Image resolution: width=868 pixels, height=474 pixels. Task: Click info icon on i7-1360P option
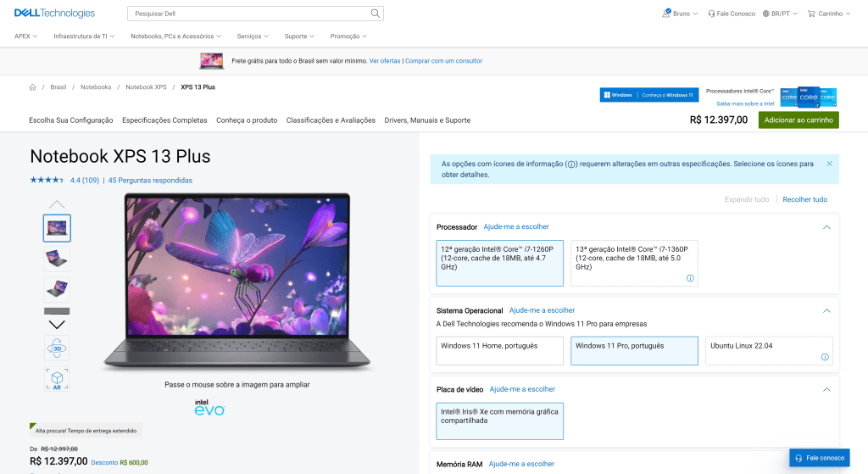[x=690, y=278]
